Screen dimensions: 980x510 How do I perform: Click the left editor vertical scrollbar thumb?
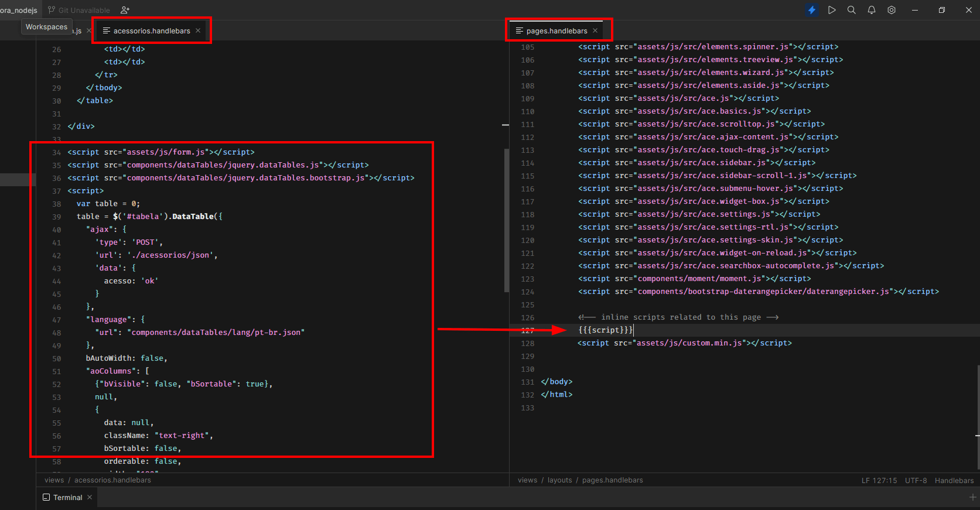[x=506, y=220]
